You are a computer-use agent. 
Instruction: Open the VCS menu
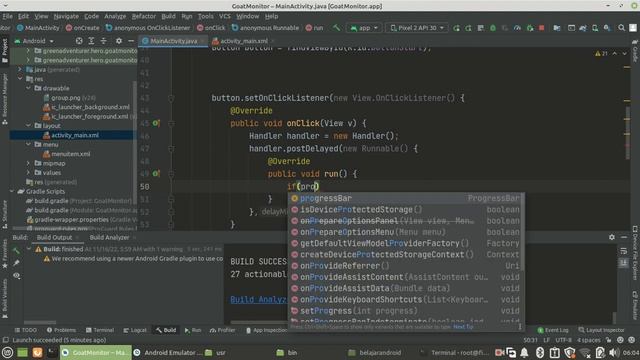(x=225, y=16)
